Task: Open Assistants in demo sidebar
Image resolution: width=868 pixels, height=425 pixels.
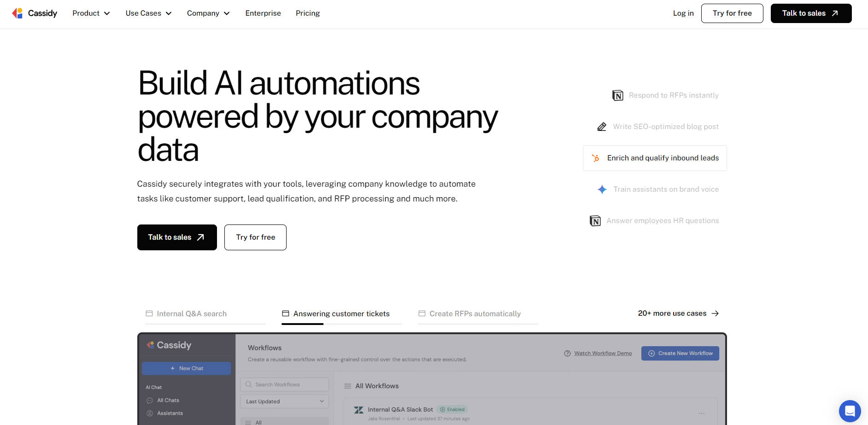Action: [x=170, y=413]
